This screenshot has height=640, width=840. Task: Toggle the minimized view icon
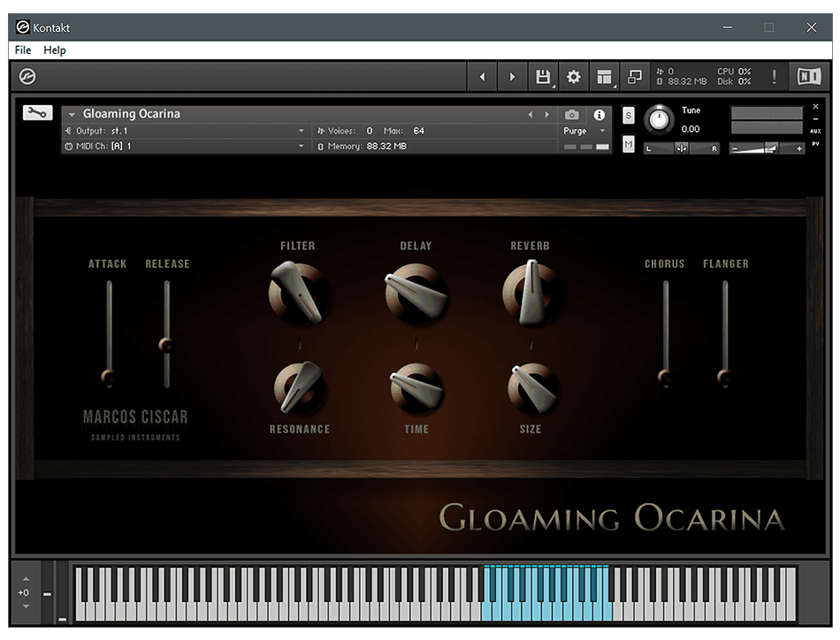pos(635,77)
